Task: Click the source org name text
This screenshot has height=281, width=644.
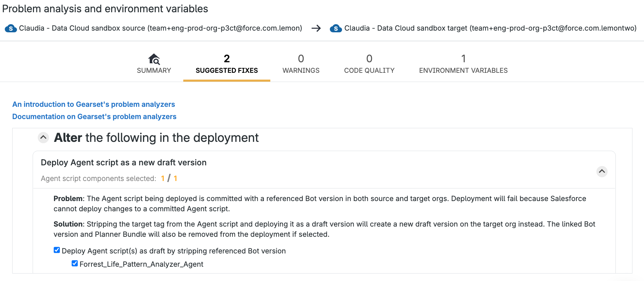Action: [160, 28]
